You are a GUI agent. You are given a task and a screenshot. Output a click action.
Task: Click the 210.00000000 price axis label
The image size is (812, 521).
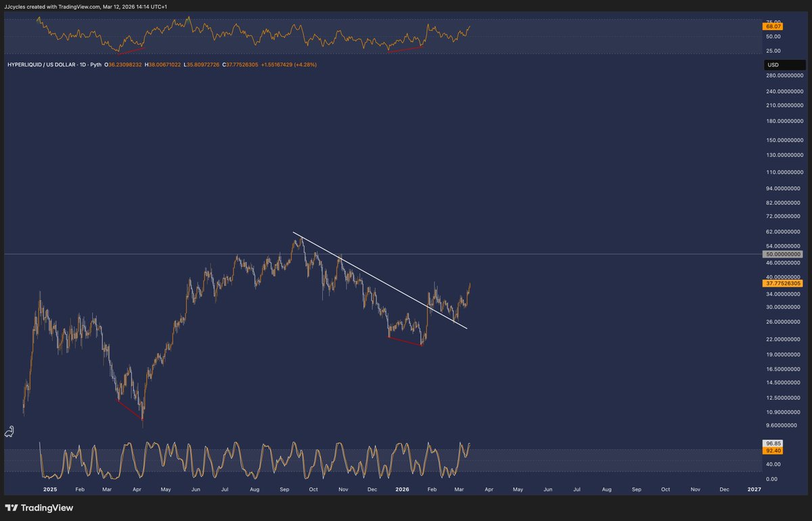pyautogui.click(x=785, y=105)
